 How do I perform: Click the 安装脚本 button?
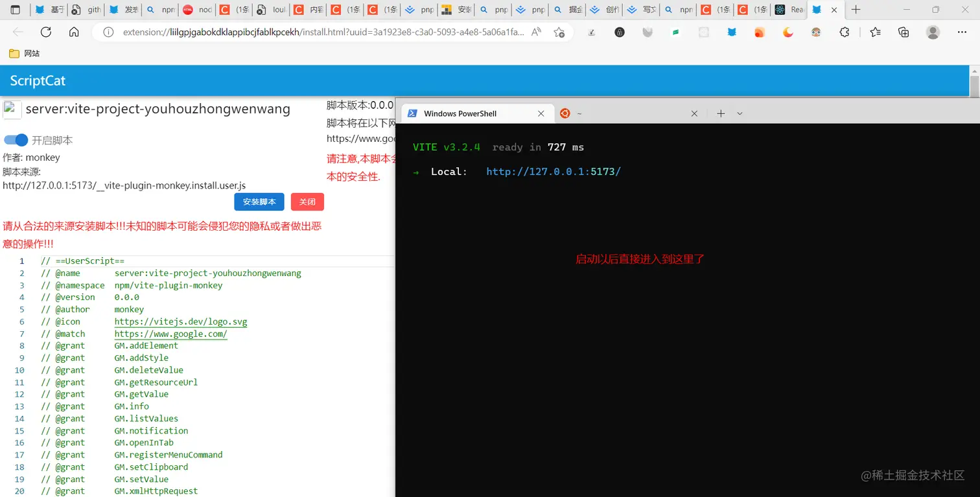[x=259, y=202]
